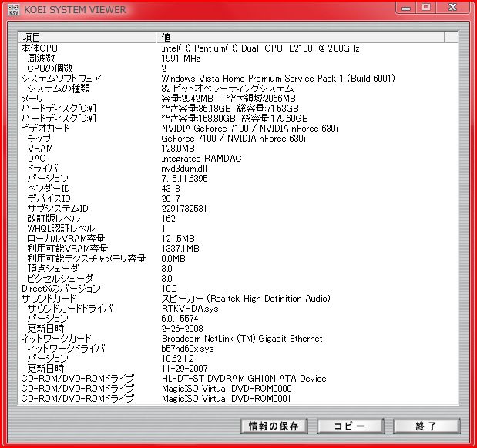Click the 2-26-2008 update date value
Screen dimensions: 477x448
(182, 329)
